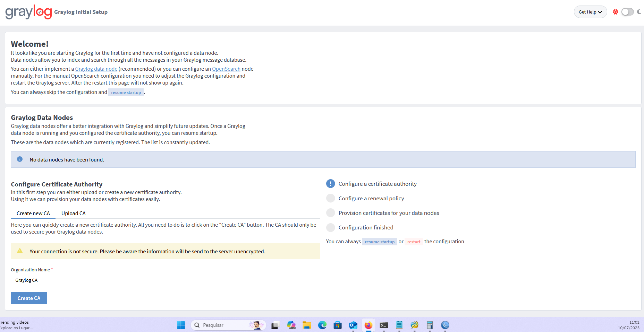
Task: Click the Graylog Data Nodes heading
Action: 42,117
